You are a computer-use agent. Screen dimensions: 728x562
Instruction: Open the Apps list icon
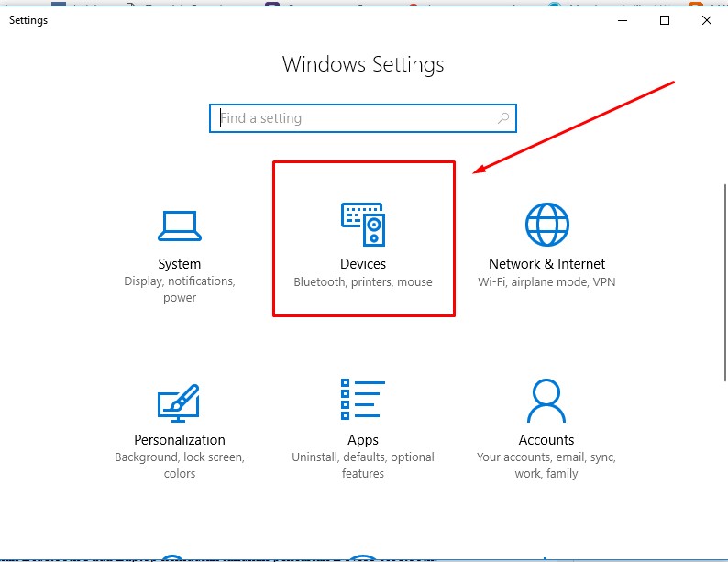pos(363,399)
